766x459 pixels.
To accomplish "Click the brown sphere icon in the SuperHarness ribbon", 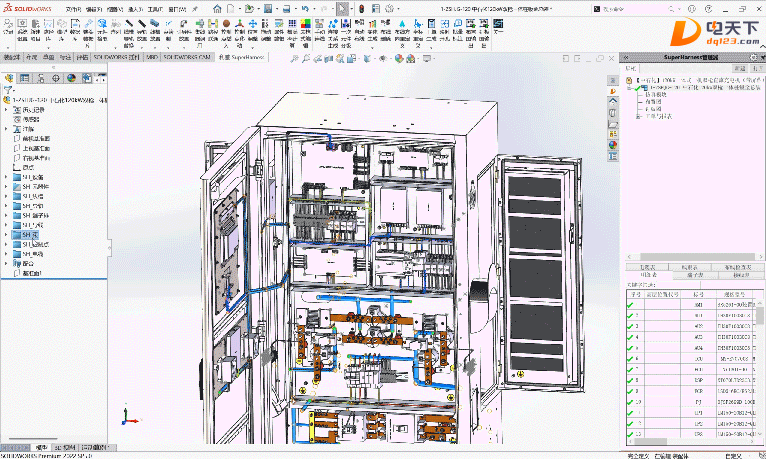I will tap(226, 23).
